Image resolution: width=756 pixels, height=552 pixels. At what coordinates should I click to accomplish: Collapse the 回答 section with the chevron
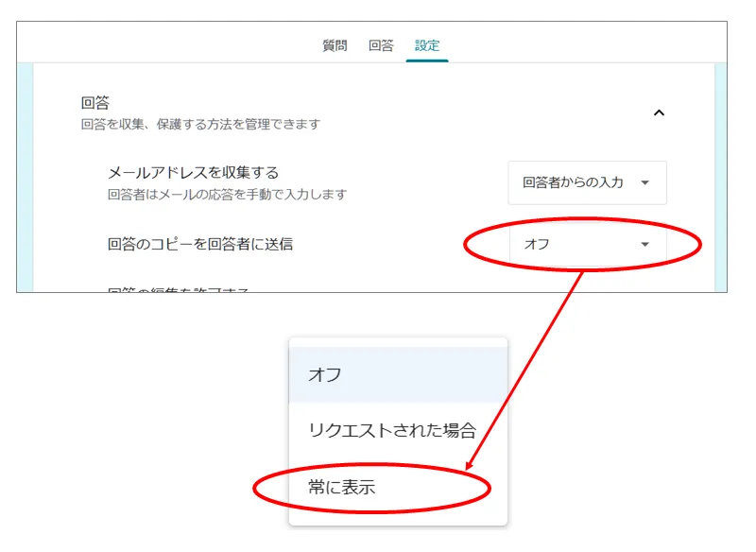point(659,112)
